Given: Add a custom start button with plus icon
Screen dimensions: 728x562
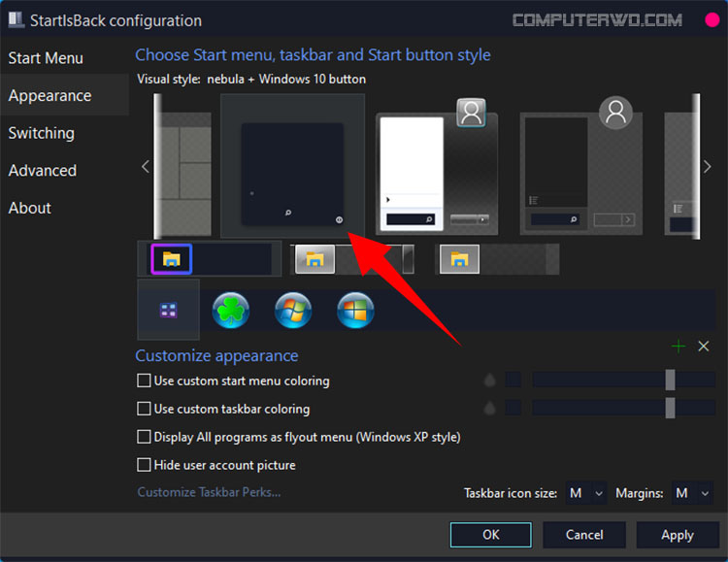Looking at the screenshot, I should [678, 346].
